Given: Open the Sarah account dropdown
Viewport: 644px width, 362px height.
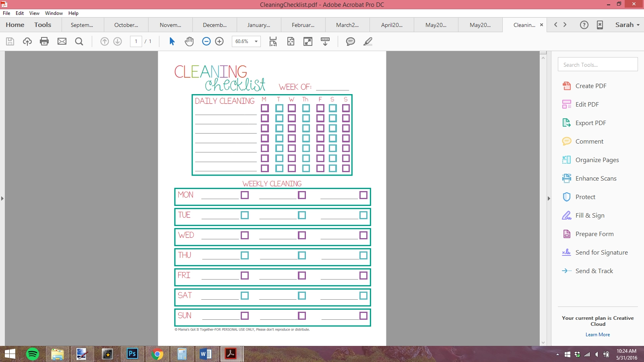Looking at the screenshot, I should (626, 25).
